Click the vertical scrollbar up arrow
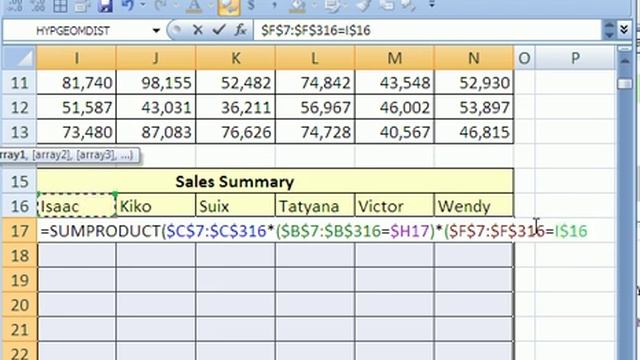 click(624, 60)
